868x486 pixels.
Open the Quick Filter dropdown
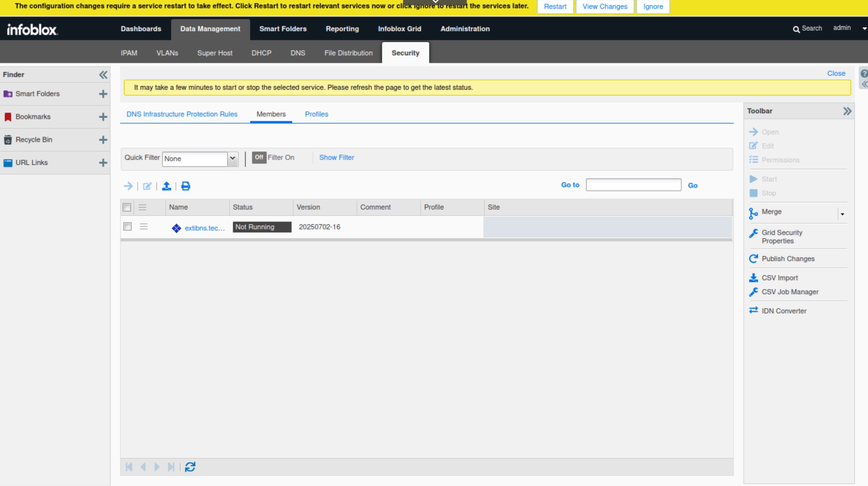point(232,159)
